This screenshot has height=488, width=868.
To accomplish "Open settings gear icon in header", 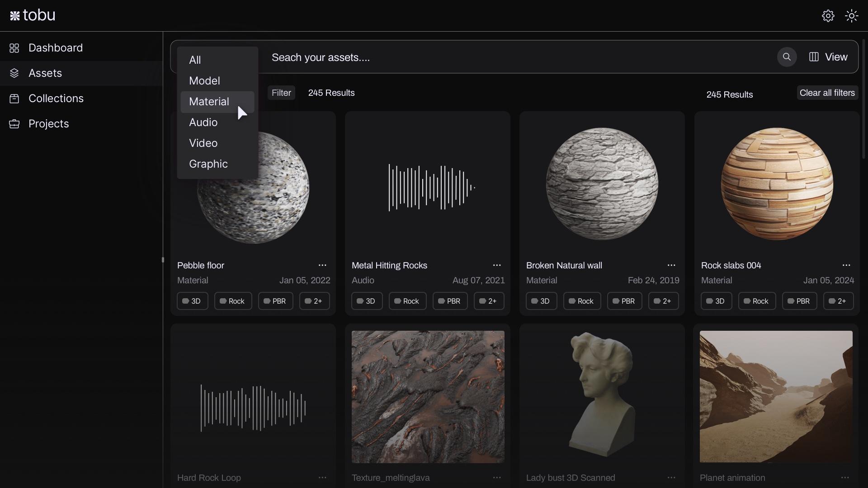I will (x=828, y=16).
